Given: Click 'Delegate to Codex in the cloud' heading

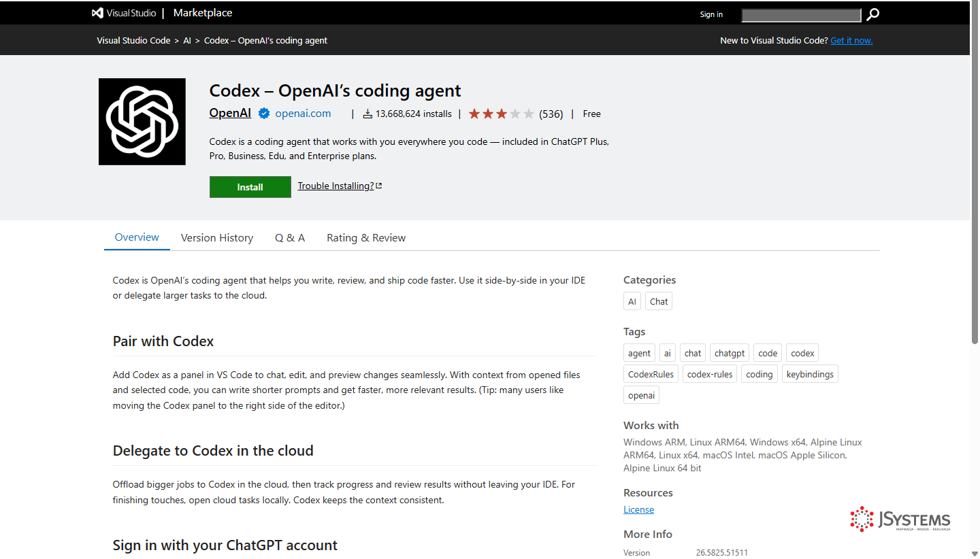Looking at the screenshot, I should pyautogui.click(x=213, y=451).
